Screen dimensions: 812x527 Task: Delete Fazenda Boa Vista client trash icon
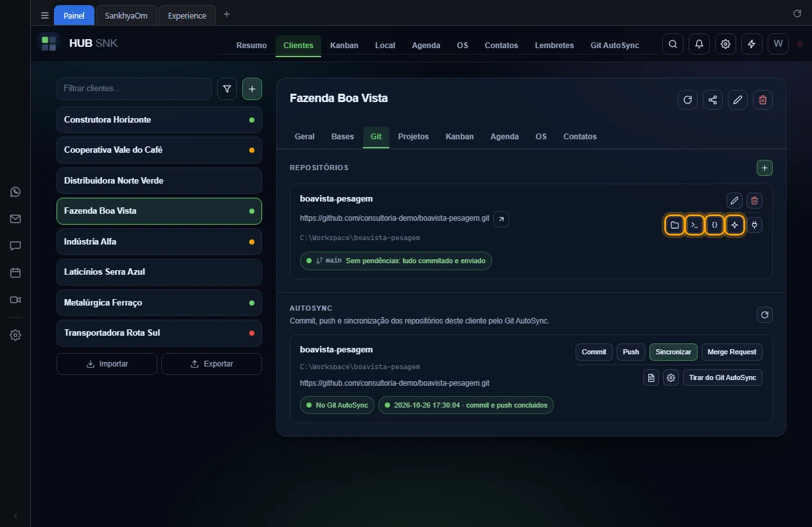click(763, 99)
